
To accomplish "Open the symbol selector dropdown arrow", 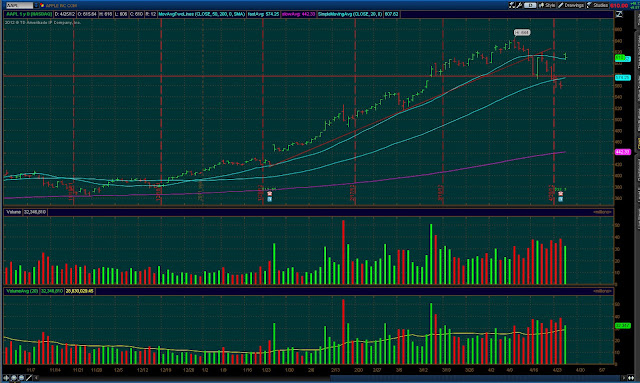I will [36, 5].
